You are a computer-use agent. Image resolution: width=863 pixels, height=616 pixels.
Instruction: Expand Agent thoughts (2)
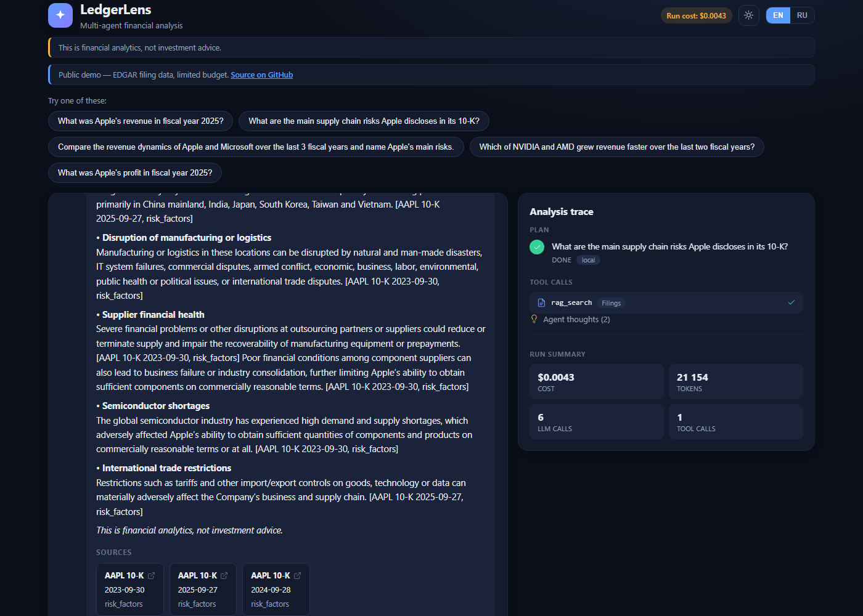(570, 319)
